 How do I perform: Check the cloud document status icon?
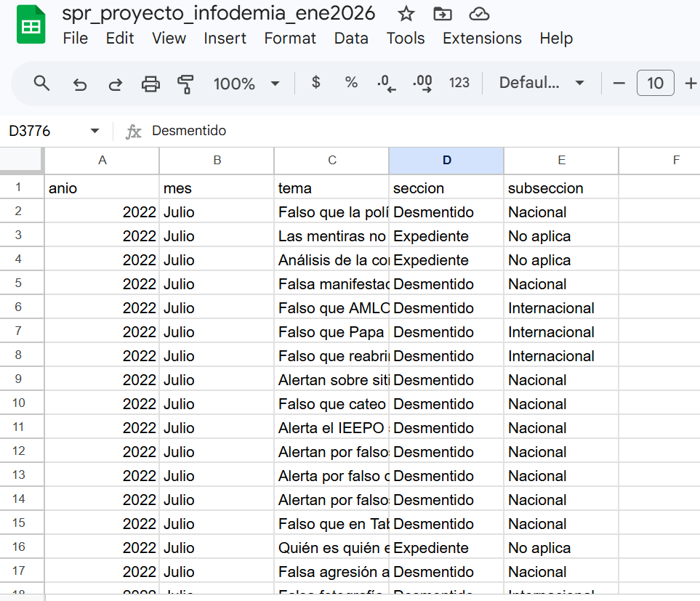point(478,14)
